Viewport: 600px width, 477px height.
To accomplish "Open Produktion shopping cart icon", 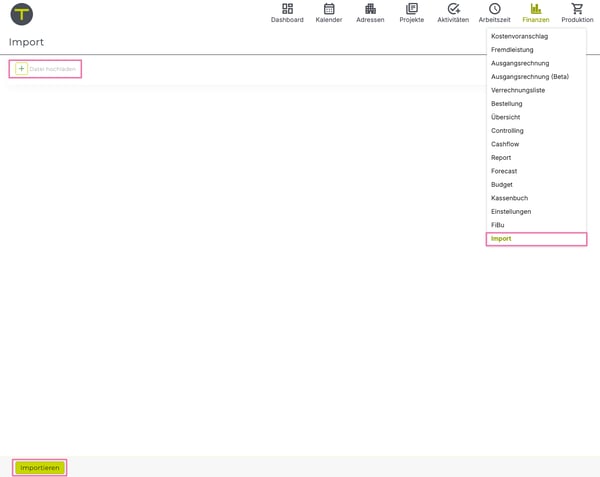I will click(577, 9).
